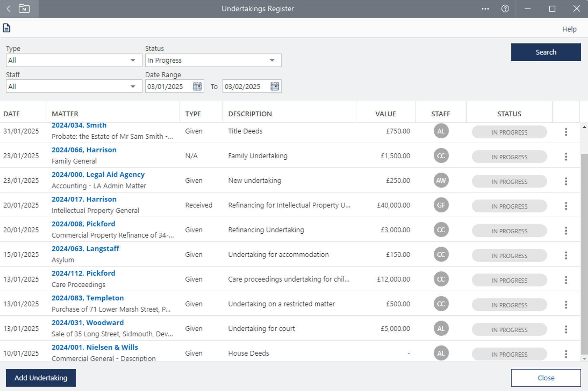Open calendar picker for start date
Viewport: 588px width, 391px height.
click(197, 87)
